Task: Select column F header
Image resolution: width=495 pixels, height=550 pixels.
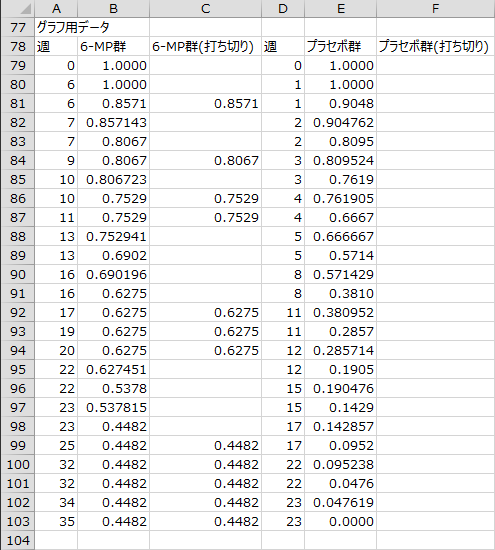Action: click(x=435, y=8)
